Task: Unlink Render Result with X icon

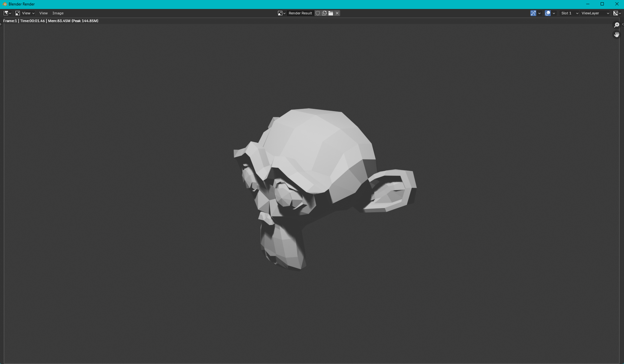Action: (x=337, y=13)
